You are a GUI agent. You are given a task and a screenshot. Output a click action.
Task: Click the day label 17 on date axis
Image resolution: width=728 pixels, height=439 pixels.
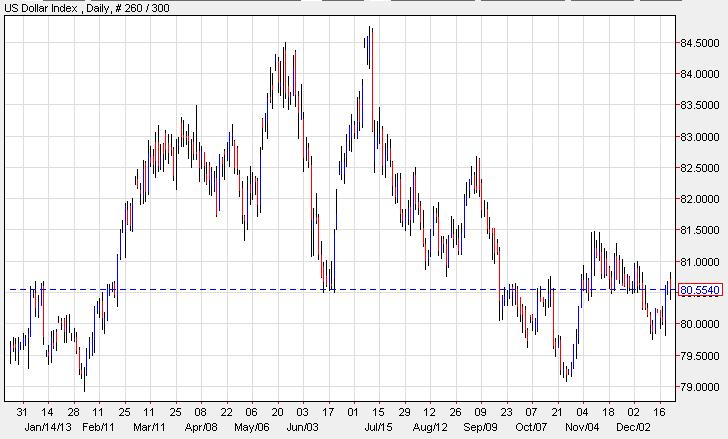328,412
